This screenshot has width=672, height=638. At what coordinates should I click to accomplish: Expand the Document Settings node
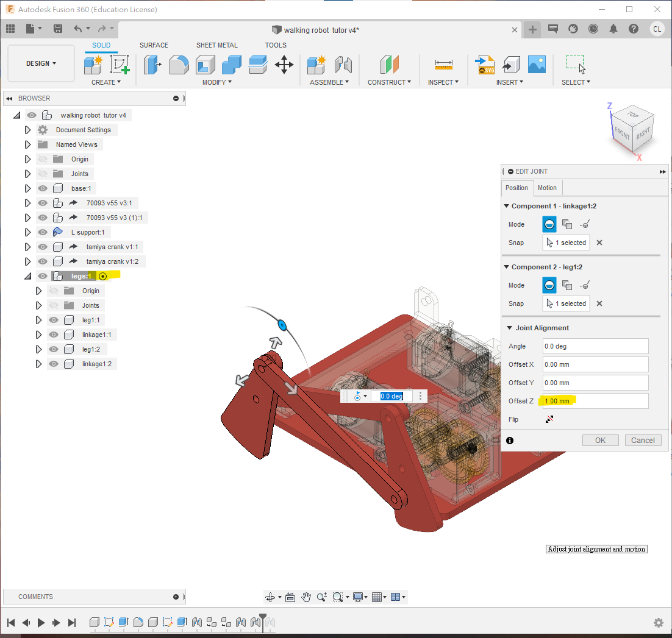click(27, 130)
